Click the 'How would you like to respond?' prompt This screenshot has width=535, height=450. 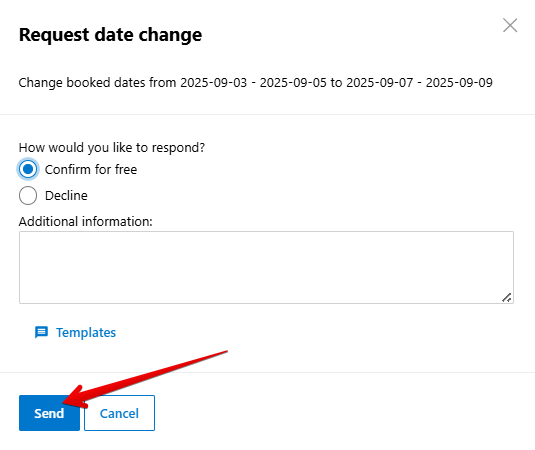(112, 148)
